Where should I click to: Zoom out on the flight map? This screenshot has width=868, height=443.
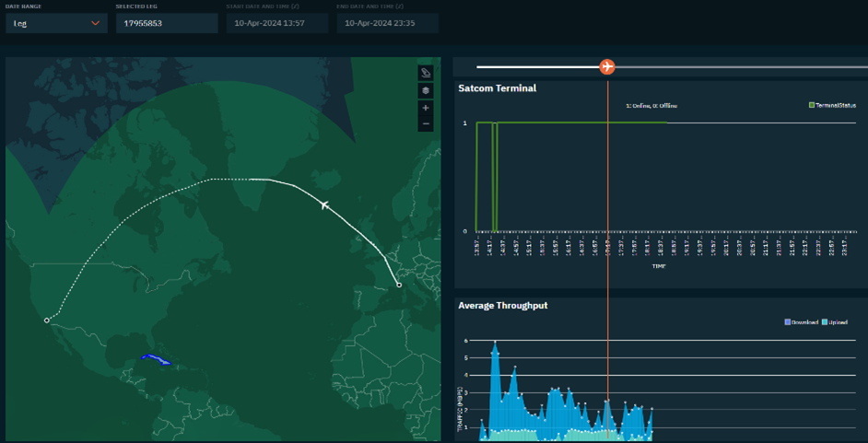(426, 123)
